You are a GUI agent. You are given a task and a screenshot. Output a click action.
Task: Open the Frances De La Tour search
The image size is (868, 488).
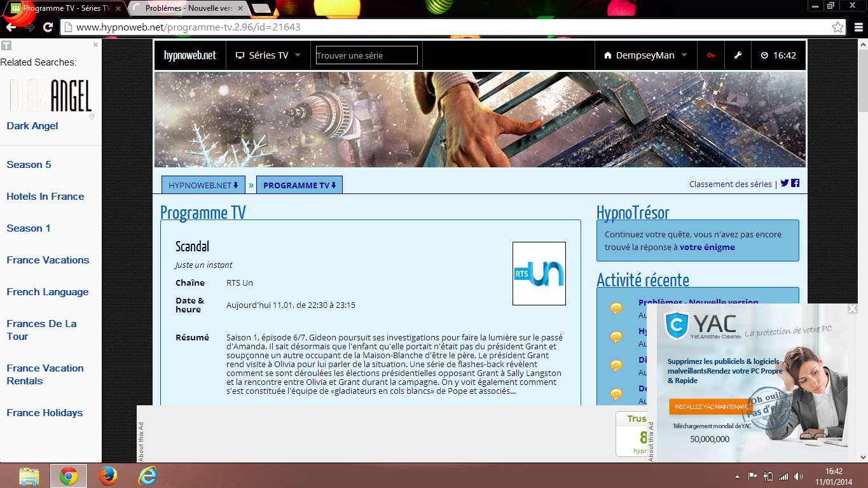pyautogui.click(x=41, y=330)
